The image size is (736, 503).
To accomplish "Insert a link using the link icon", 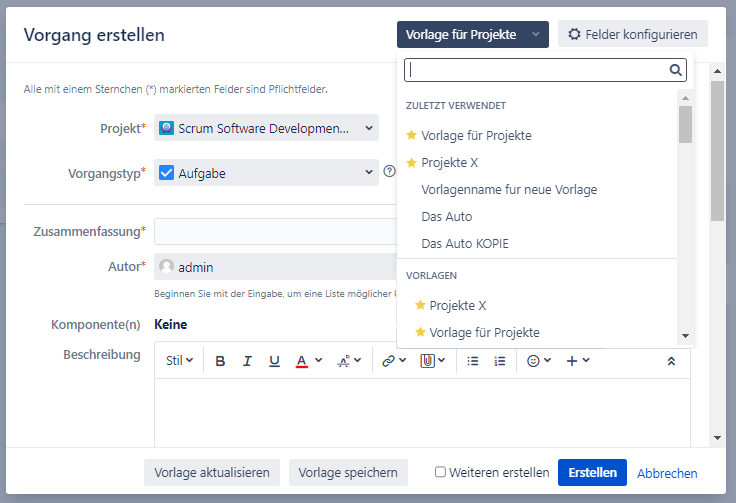I will (389, 361).
